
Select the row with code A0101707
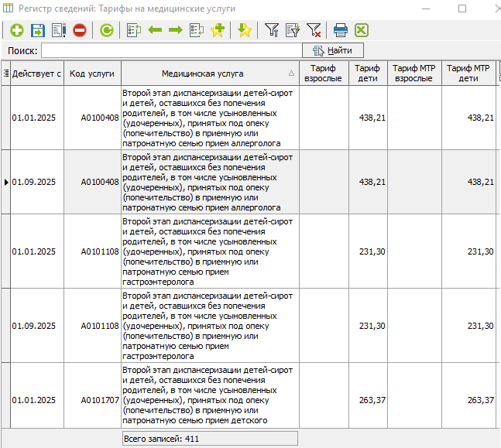[62, 400]
